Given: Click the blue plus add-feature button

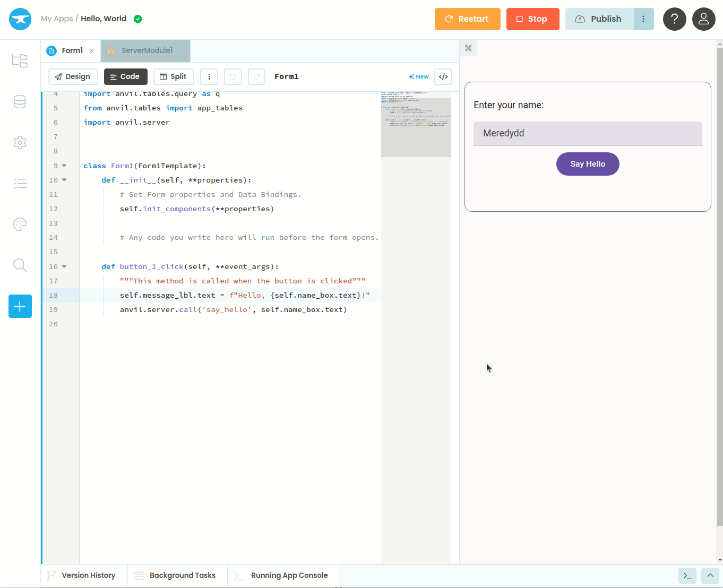Looking at the screenshot, I should (20, 306).
